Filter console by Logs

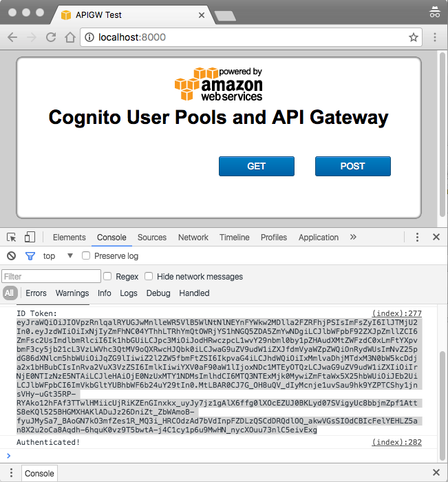[129, 293]
